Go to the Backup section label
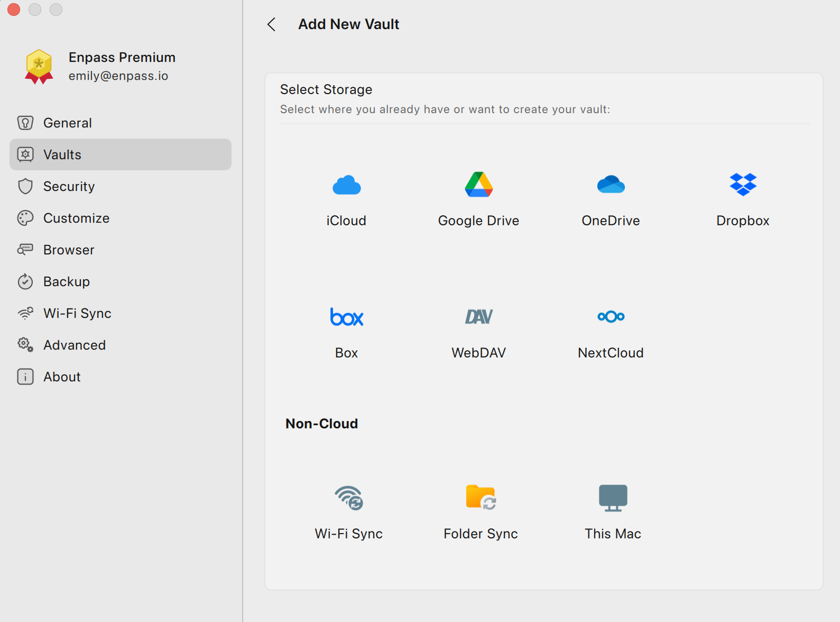Image resolution: width=840 pixels, height=622 pixels. 67,281
